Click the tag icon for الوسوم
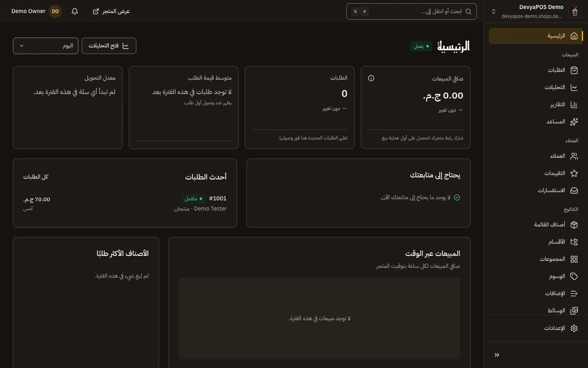The width and height of the screenshot is (588, 368). (574, 276)
